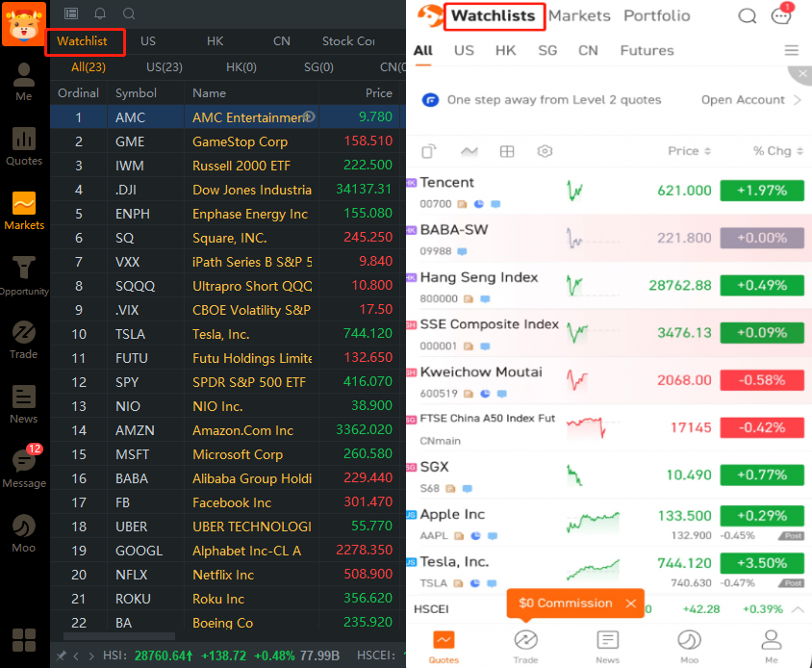Switch to the desktop CN tab
Viewport: 812px width, 668px height.
pos(282,41)
